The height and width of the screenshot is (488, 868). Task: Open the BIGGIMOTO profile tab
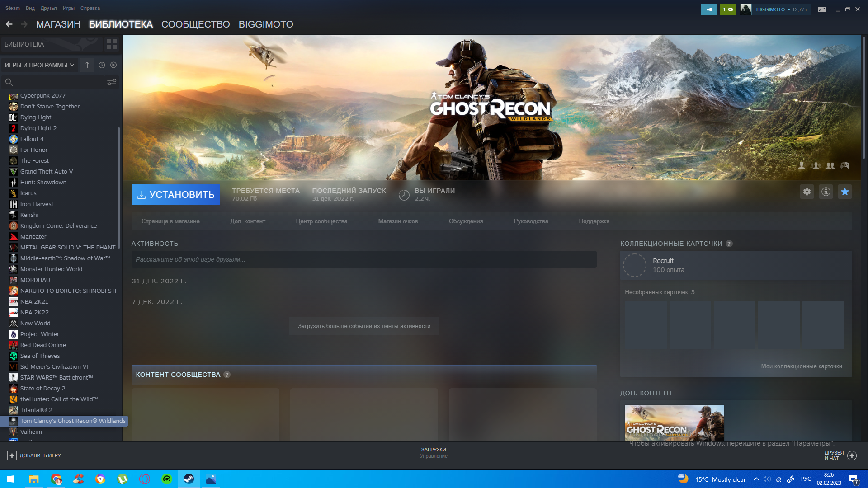(266, 24)
